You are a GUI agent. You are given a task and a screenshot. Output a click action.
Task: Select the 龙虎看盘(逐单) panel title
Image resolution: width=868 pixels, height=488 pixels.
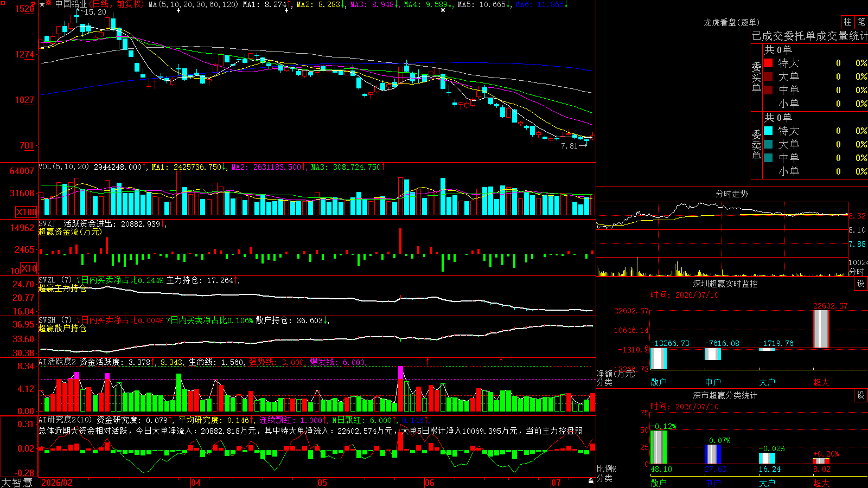click(731, 22)
